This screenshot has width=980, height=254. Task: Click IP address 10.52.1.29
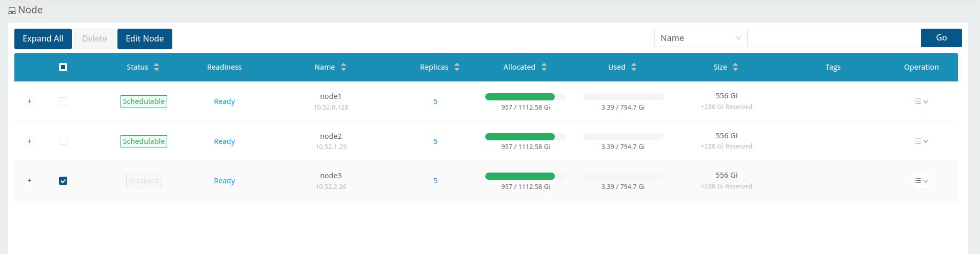click(x=331, y=147)
